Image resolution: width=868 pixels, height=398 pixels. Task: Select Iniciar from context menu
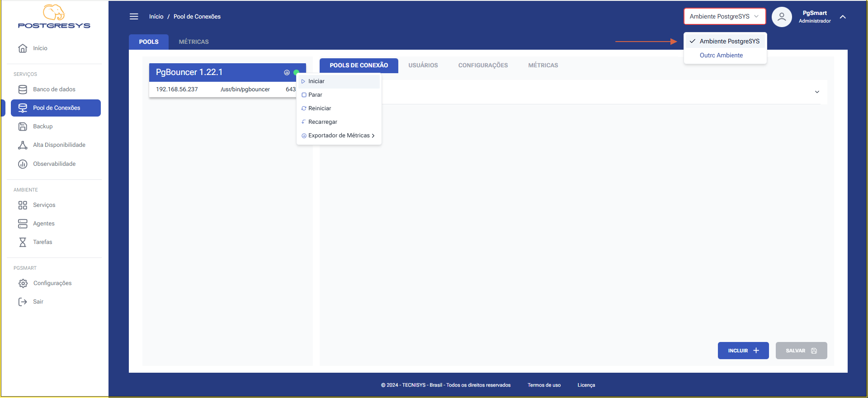click(x=339, y=81)
